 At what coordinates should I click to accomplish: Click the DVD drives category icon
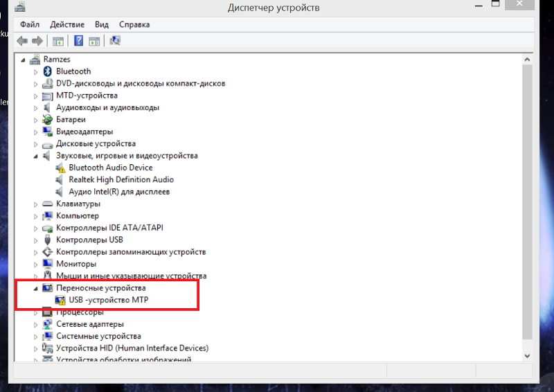(x=47, y=84)
